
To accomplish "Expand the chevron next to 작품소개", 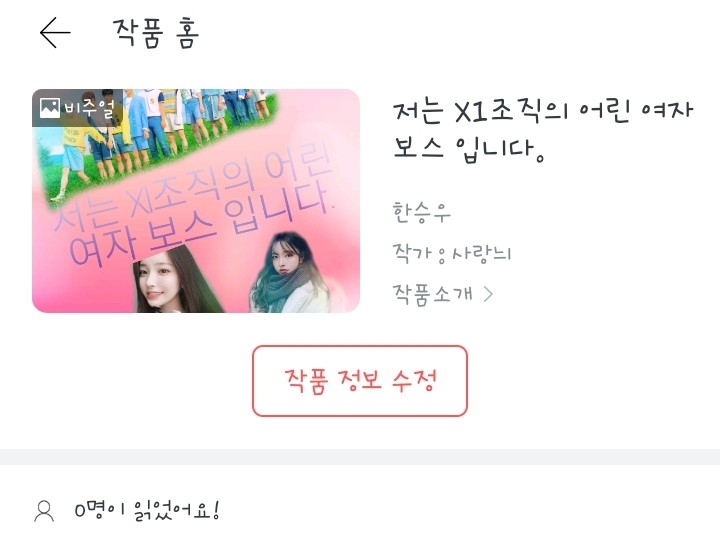I will click(x=488, y=294).
